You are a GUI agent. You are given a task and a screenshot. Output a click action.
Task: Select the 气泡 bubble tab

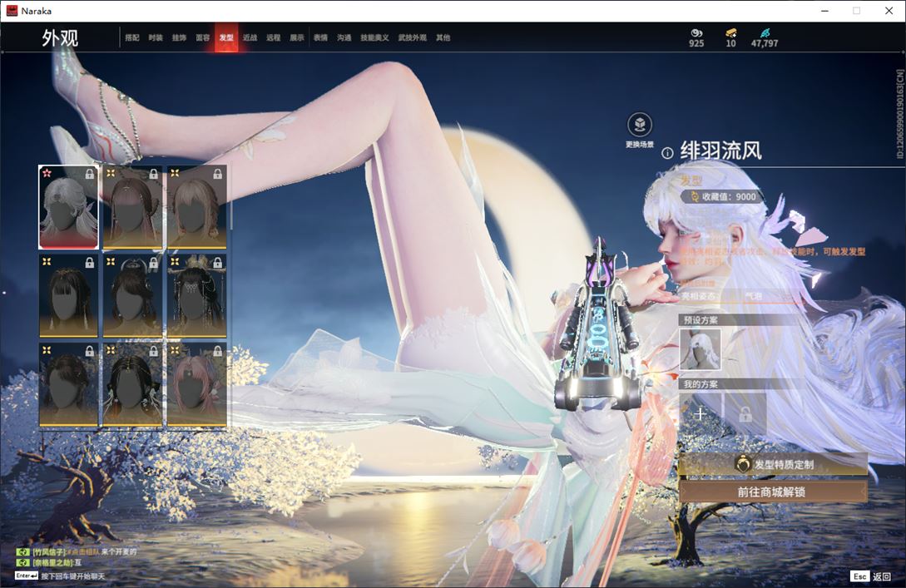click(754, 296)
